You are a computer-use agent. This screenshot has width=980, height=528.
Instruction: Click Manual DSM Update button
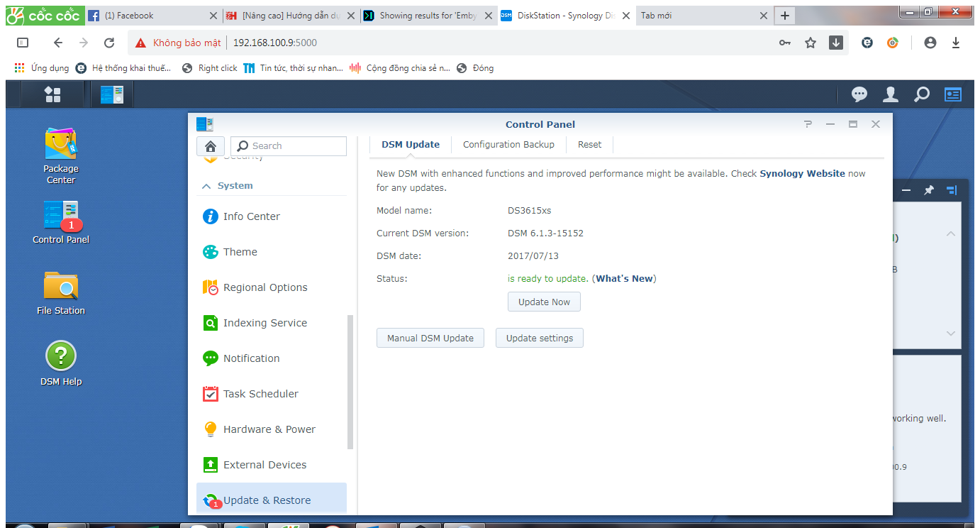430,338
